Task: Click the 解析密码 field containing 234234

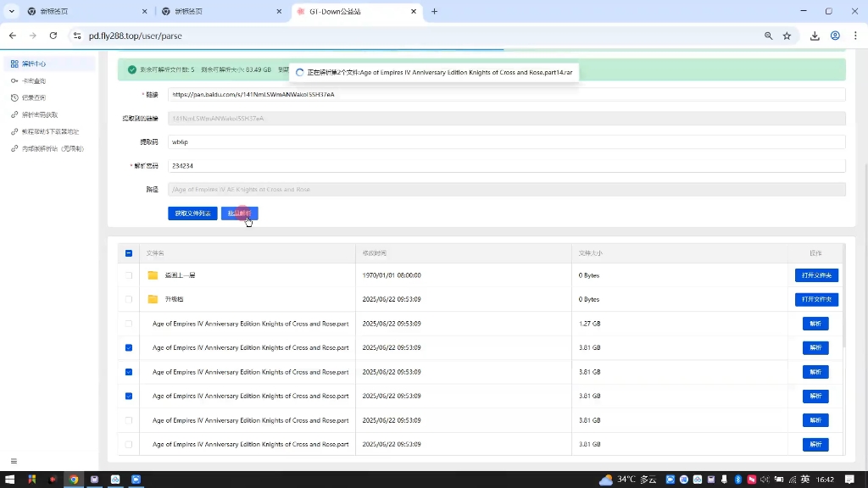Action: pyautogui.click(x=507, y=165)
